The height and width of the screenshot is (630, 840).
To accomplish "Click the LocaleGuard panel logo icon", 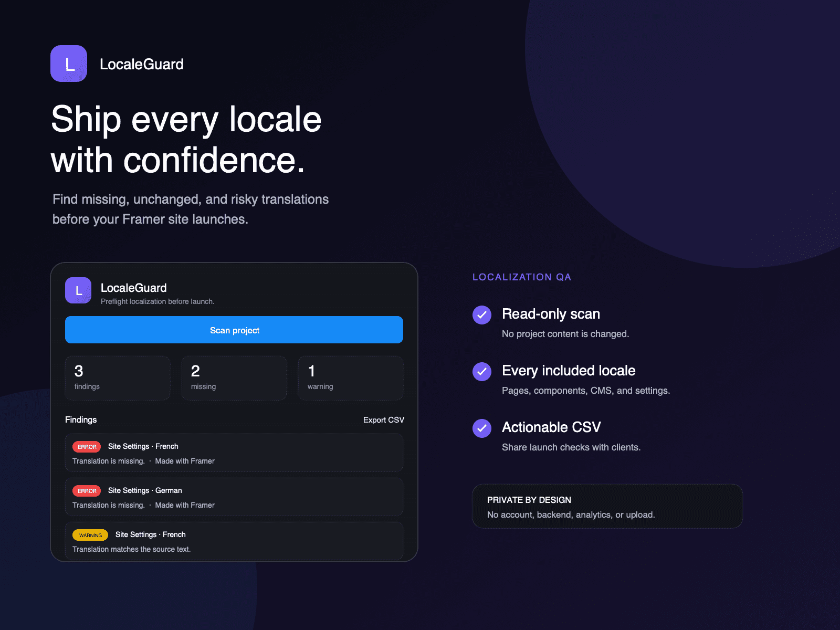I will click(78, 290).
